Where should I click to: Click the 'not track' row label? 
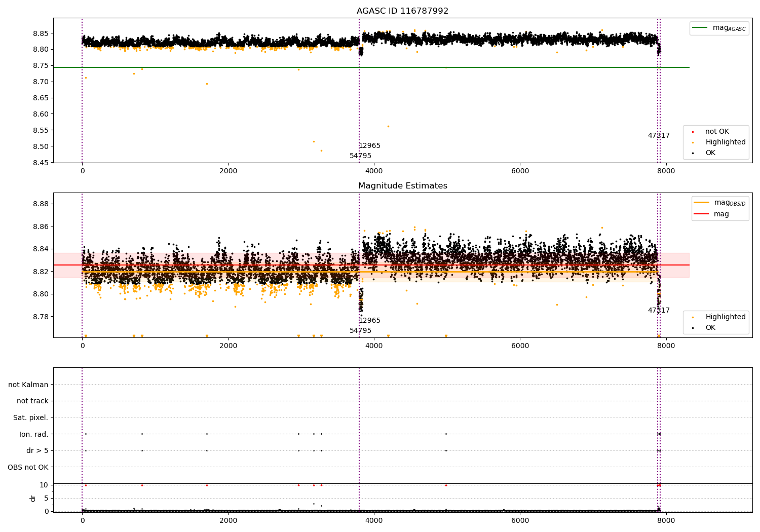(x=32, y=401)
